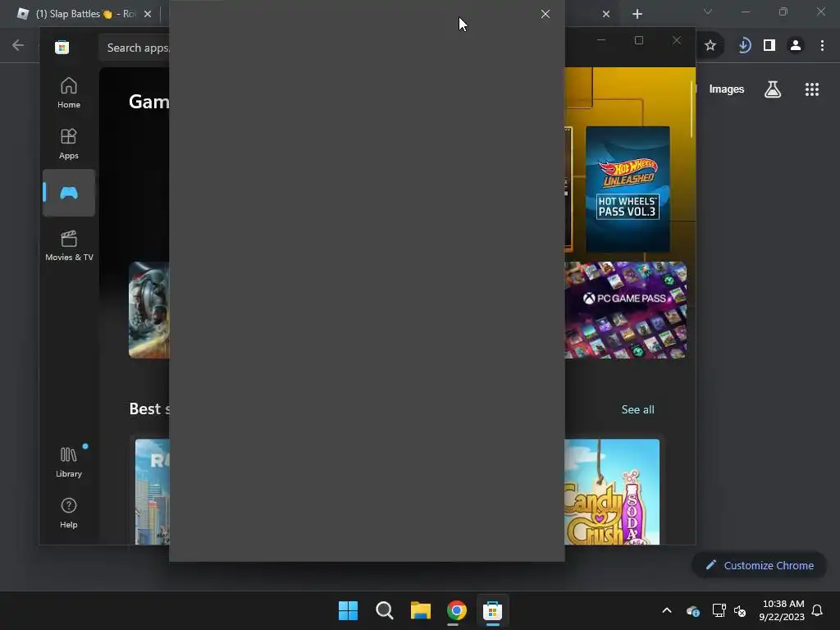Close the gray dialog with the X
This screenshot has width=840, height=630.
[x=545, y=14]
